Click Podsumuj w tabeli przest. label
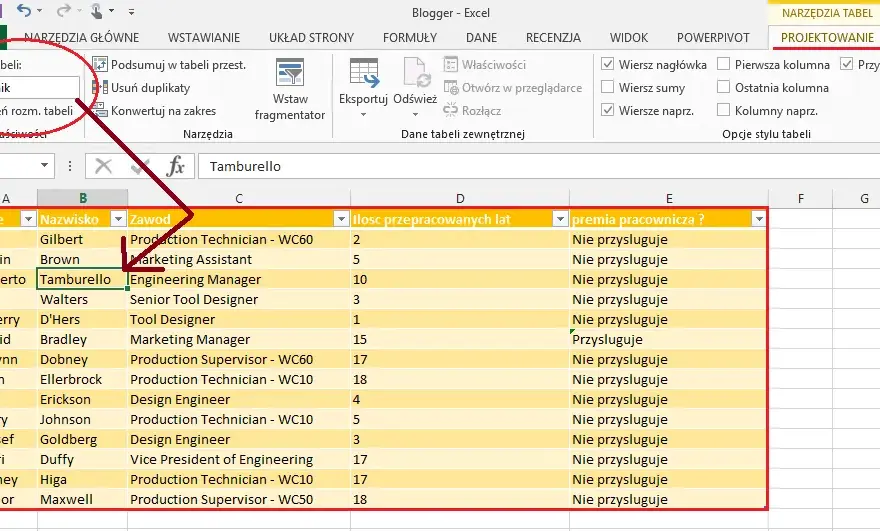 [x=178, y=65]
